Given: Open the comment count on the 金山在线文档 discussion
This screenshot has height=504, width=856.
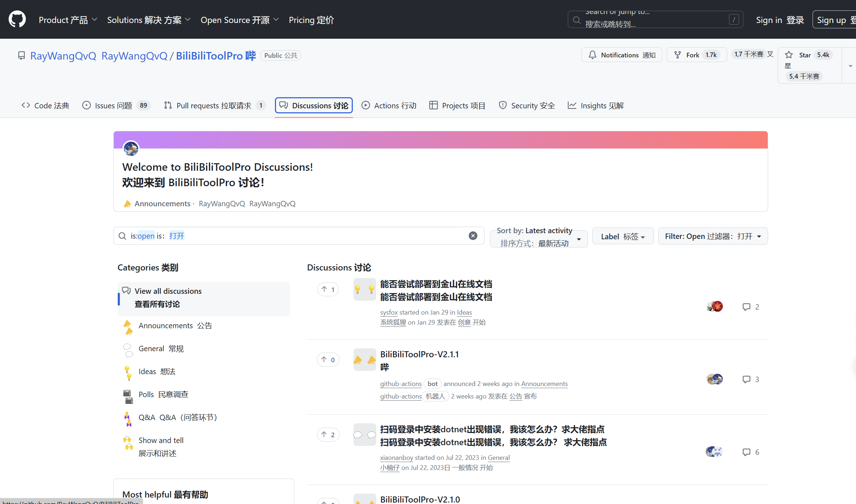Looking at the screenshot, I should (751, 307).
